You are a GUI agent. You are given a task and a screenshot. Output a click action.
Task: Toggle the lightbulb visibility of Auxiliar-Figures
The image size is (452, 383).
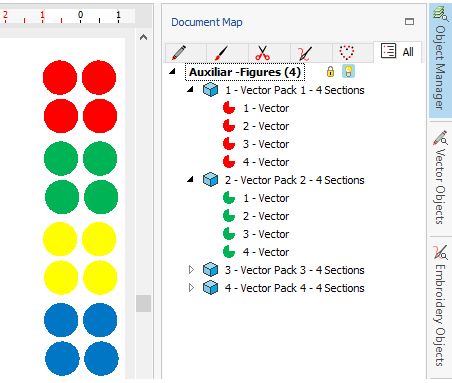348,71
